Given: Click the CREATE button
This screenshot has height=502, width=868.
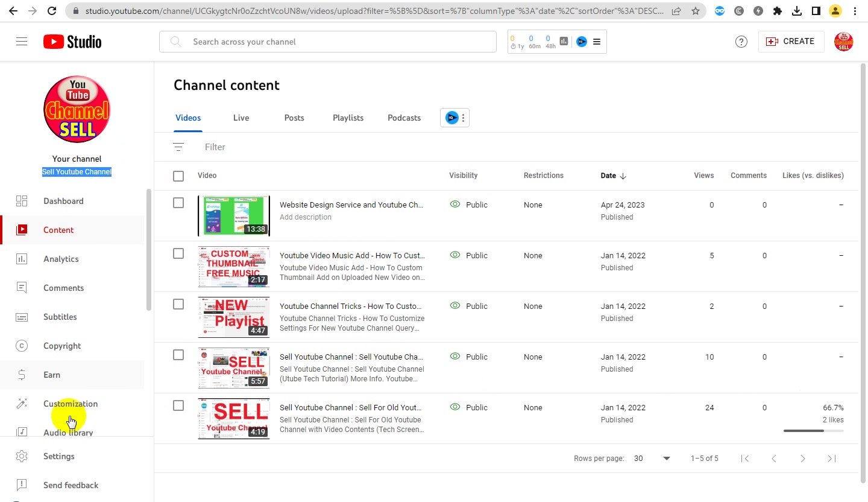Looking at the screenshot, I should [x=791, y=42].
